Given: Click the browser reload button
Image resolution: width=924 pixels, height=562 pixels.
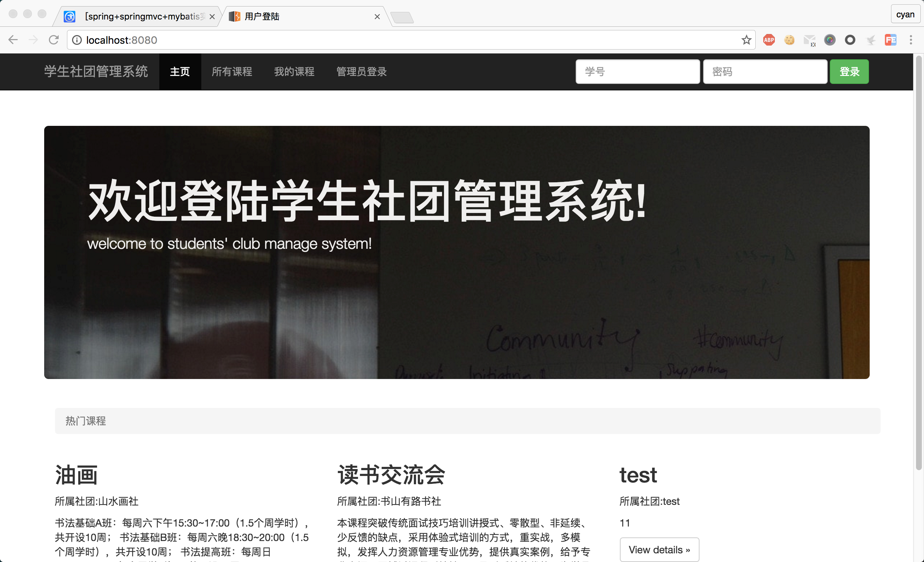Looking at the screenshot, I should [x=54, y=40].
